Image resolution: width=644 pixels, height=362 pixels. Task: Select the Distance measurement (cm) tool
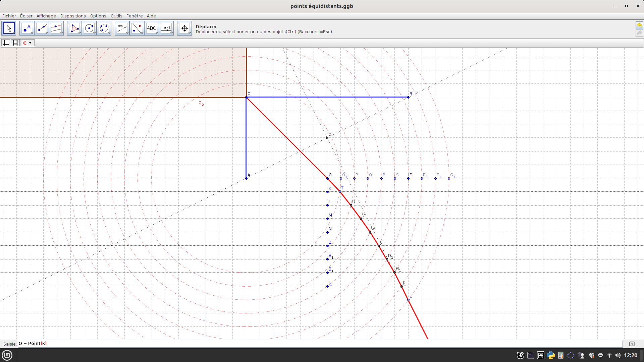coord(122,28)
